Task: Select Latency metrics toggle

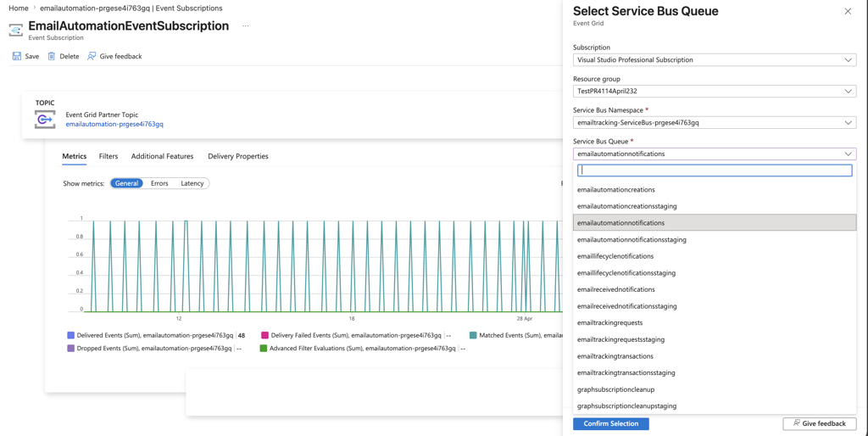Action: tap(192, 183)
